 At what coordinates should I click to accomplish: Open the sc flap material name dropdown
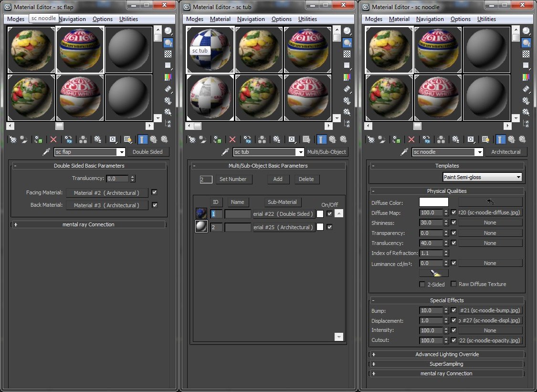pos(121,152)
